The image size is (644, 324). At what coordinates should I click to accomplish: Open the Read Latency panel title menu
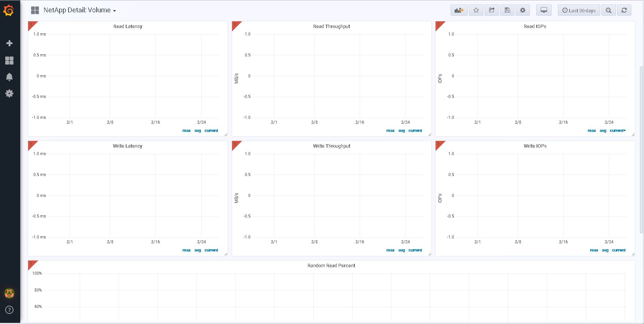click(x=128, y=27)
